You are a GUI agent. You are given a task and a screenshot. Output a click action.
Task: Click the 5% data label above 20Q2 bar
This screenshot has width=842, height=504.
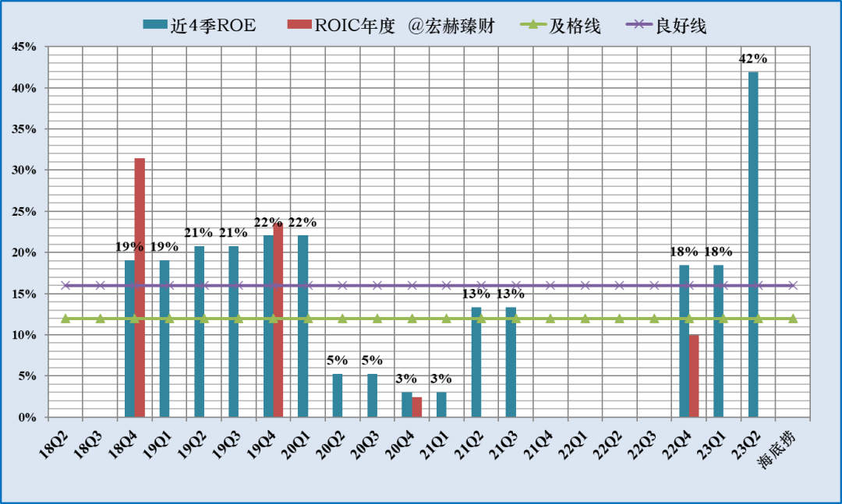click(338, 360)
